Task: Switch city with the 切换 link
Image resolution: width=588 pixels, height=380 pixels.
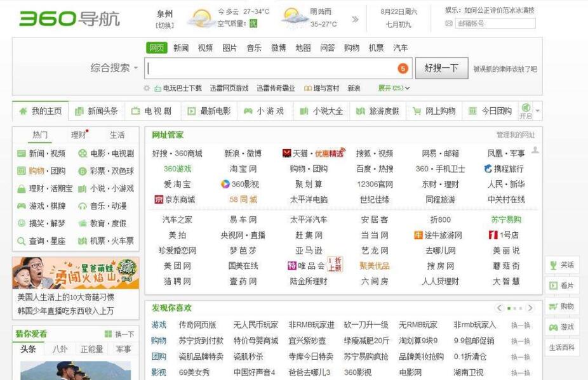Action: 164,25
